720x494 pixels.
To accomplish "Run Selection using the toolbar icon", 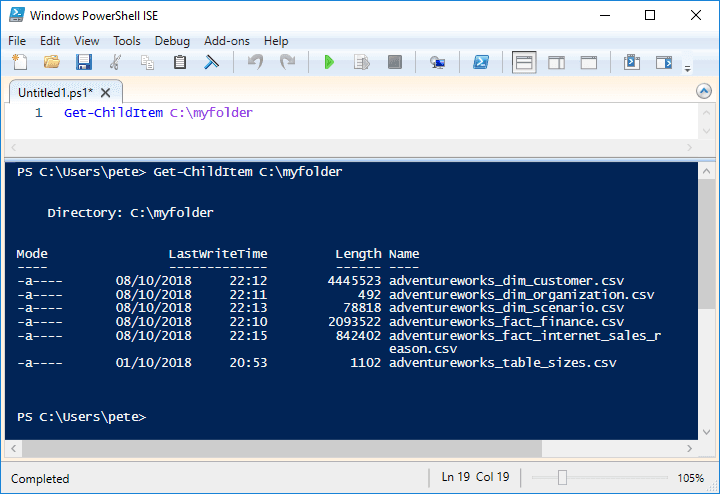I will (362, 62).
